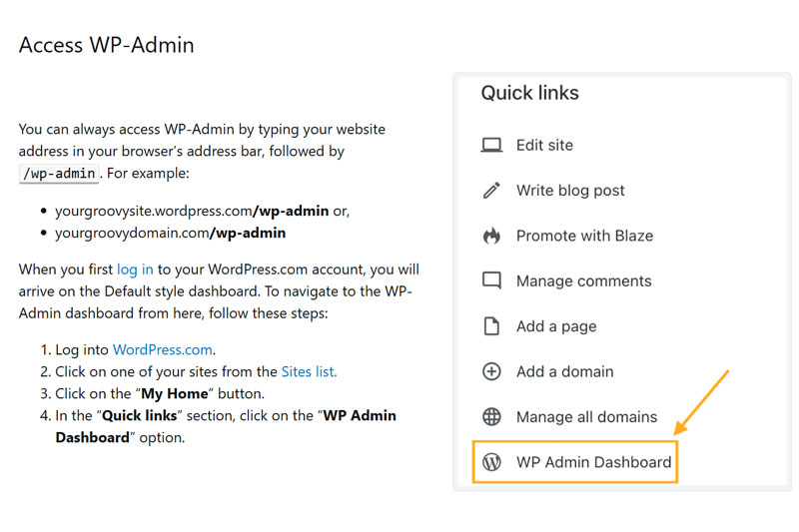The image size is (799, 532).
Task: Choose Add a domain link
Action: 565,371
